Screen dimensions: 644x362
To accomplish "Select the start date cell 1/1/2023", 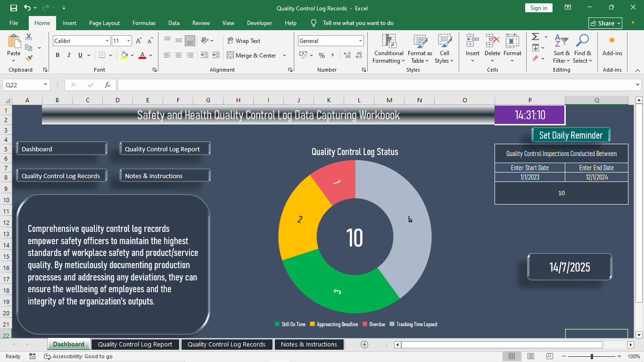I will coord(530,177).
